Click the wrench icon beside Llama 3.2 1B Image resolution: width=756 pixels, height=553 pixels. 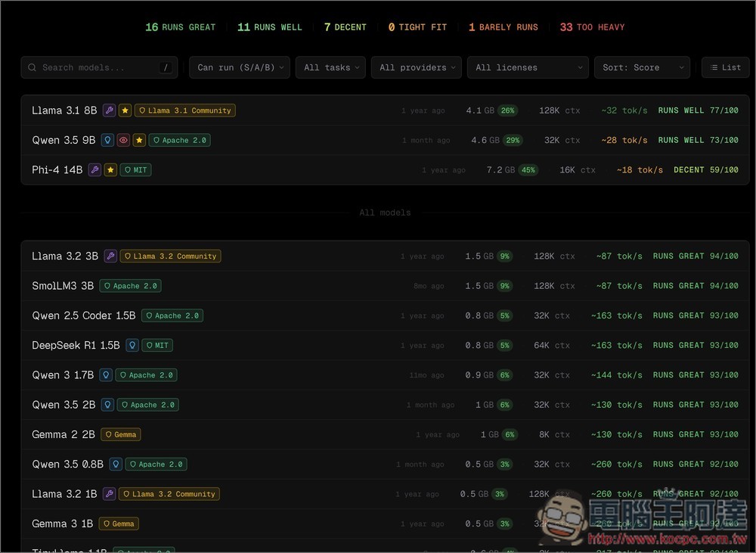click(x=109, y=494)
